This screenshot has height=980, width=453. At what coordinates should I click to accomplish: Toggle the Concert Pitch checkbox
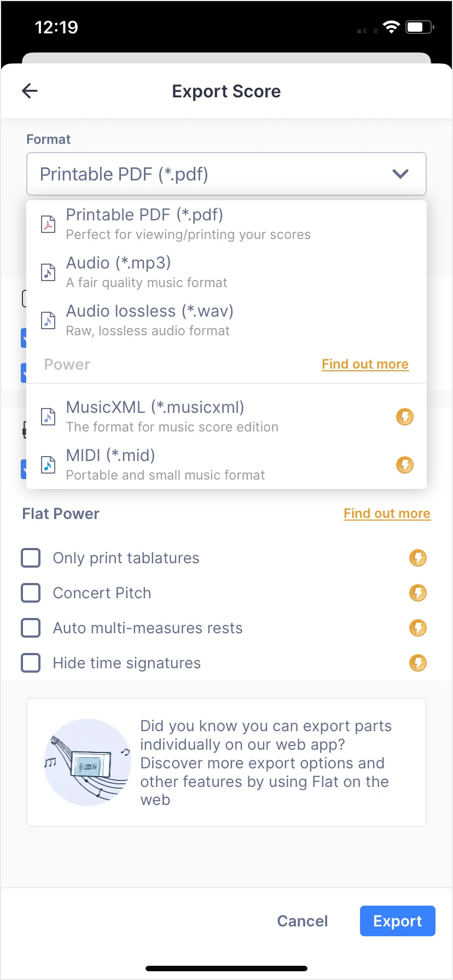(x=31, y=593)
